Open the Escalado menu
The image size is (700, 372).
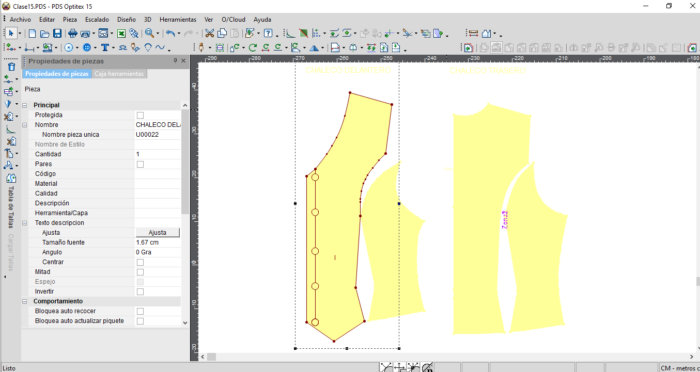[97, 20]
